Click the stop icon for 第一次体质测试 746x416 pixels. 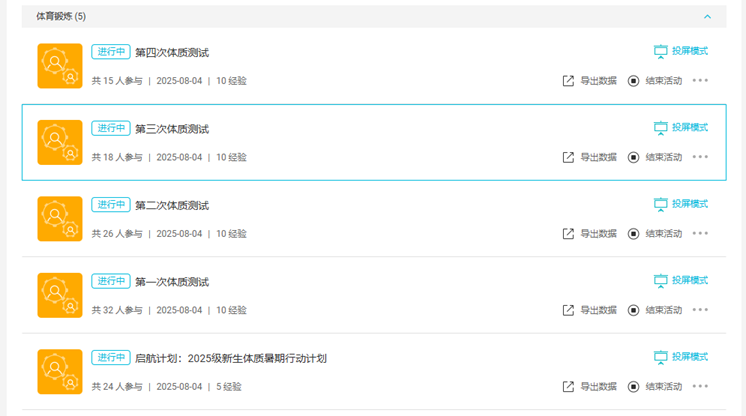pos(633,310)
